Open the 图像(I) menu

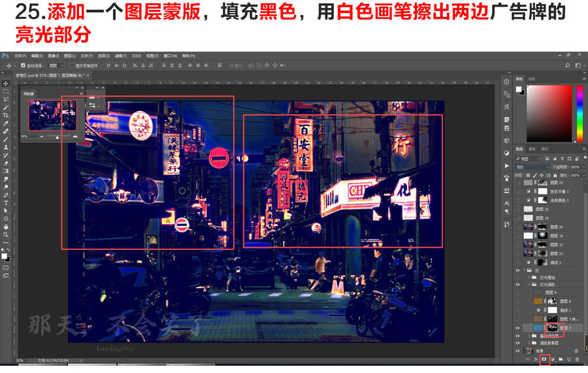tap(54, 56)
